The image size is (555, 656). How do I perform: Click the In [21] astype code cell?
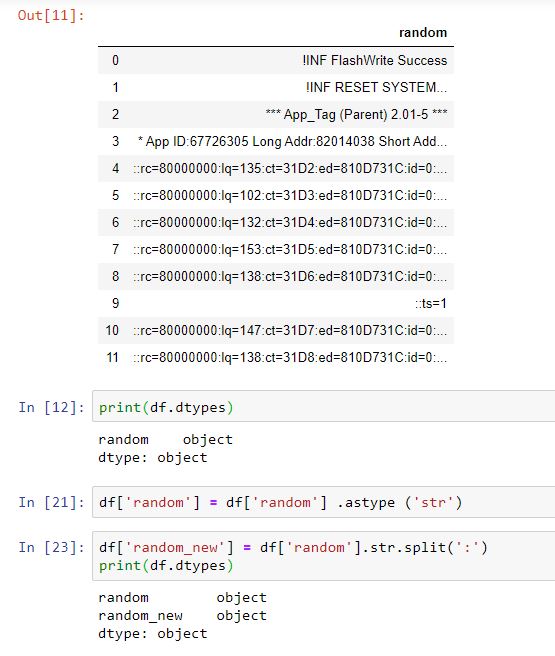pyautogui.click(x=324, y=502)
